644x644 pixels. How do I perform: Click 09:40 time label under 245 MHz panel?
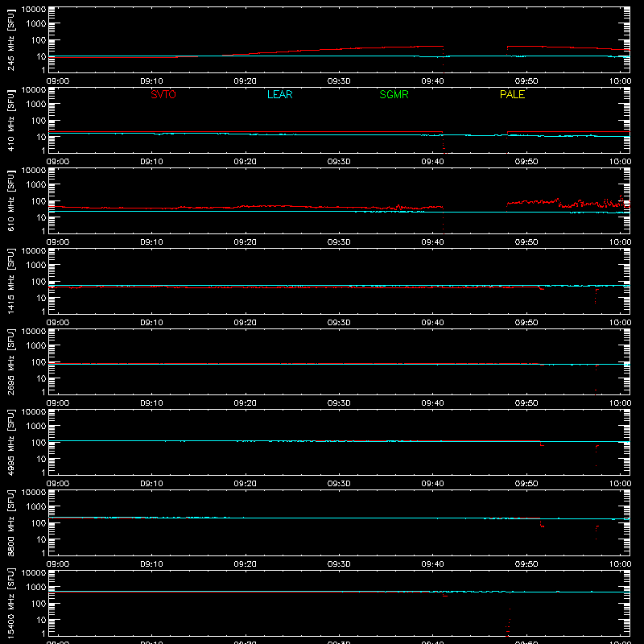coord(432,81)
